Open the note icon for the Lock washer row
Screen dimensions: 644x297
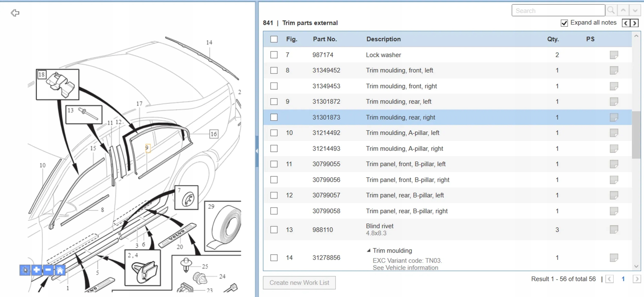614,55
